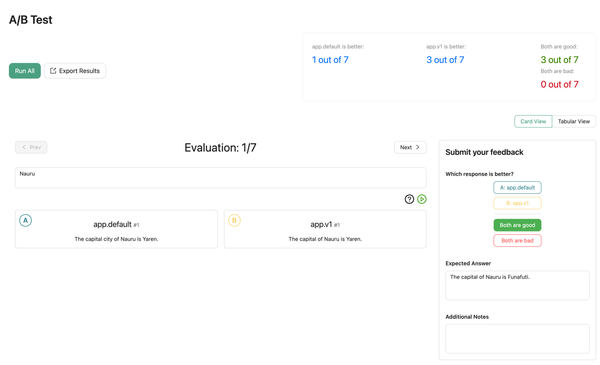This screenshot has width=600, height=365.
Task: Click the circled B badge icon
Action: click(x=235, y=220)
